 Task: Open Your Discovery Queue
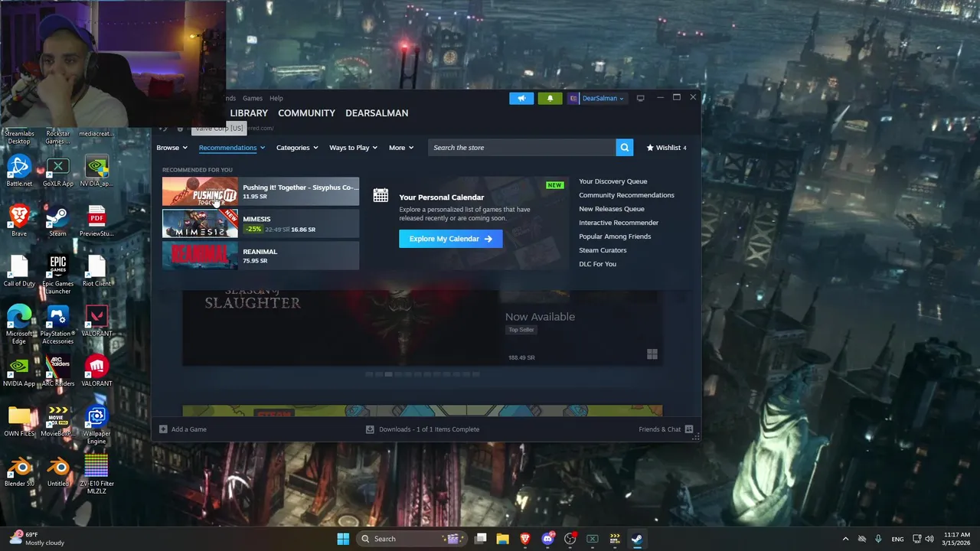coord(612,181)
